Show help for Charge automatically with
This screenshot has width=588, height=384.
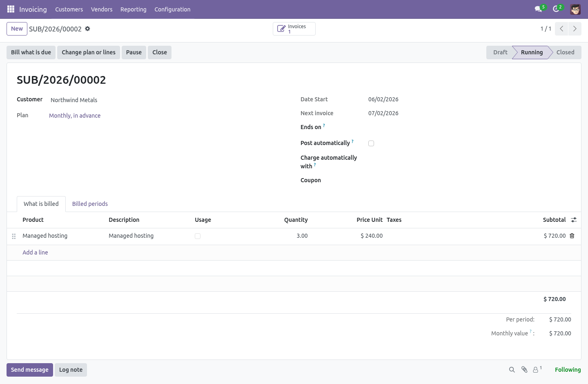coord(315,165)
